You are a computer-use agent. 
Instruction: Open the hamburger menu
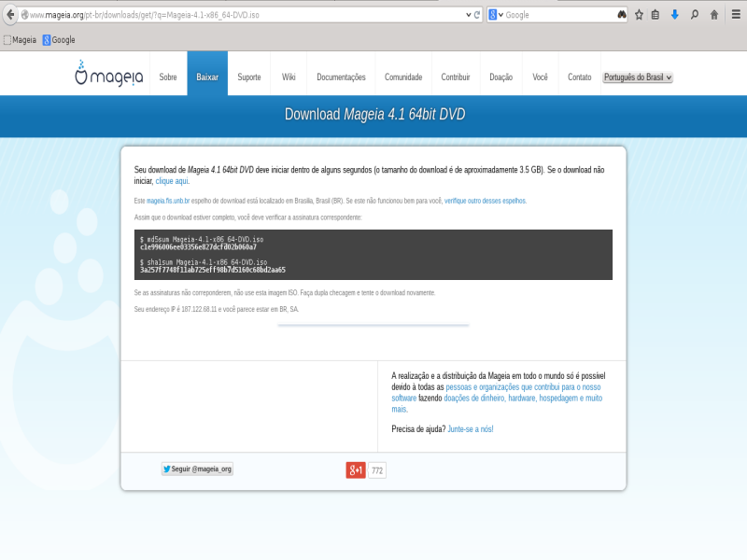pyautogui.click(x=736, y=15)
